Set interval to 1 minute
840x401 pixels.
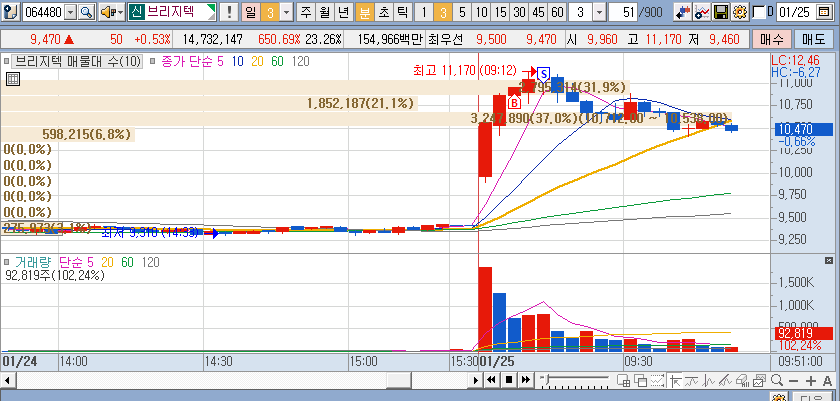coord(423,12)
